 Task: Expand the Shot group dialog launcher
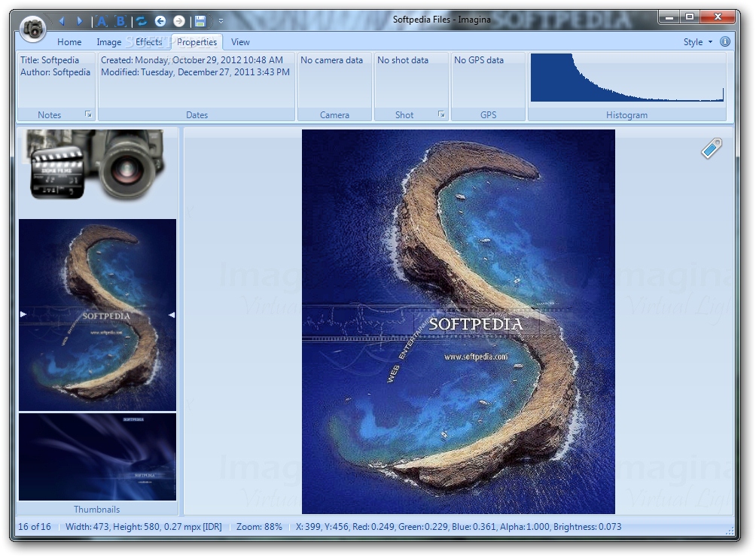coord(441,114)
